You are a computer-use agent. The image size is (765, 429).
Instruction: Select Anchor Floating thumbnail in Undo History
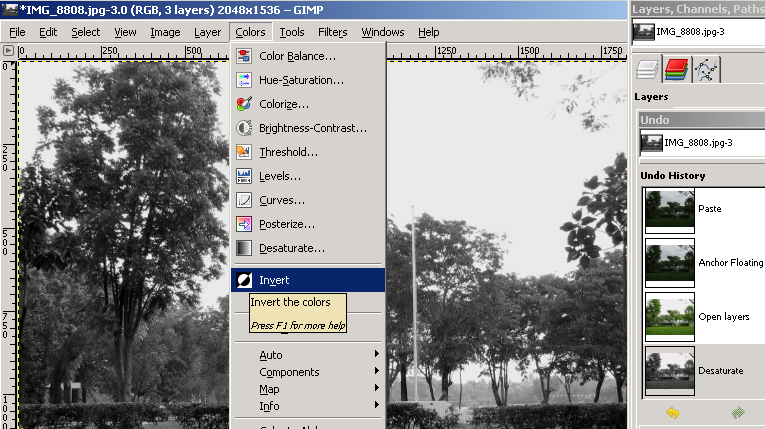[x=670, y=265]
